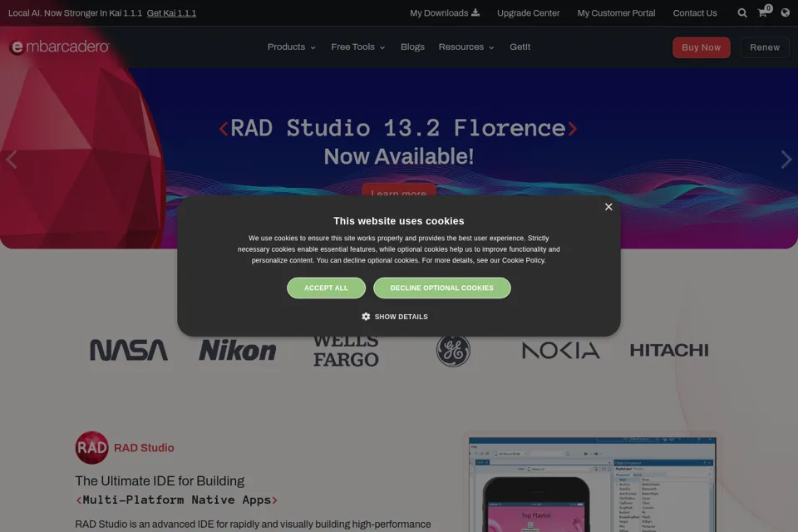The height and width of the screenshot is (532, 798).
Task: Show cookie details
Action: pos(394,317)
